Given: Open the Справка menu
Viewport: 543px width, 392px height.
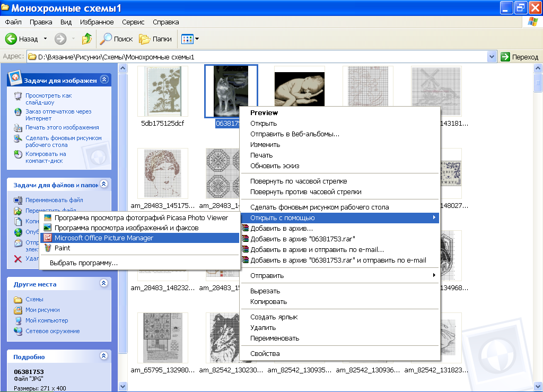Looking at the screenshot, I should 166,22.
